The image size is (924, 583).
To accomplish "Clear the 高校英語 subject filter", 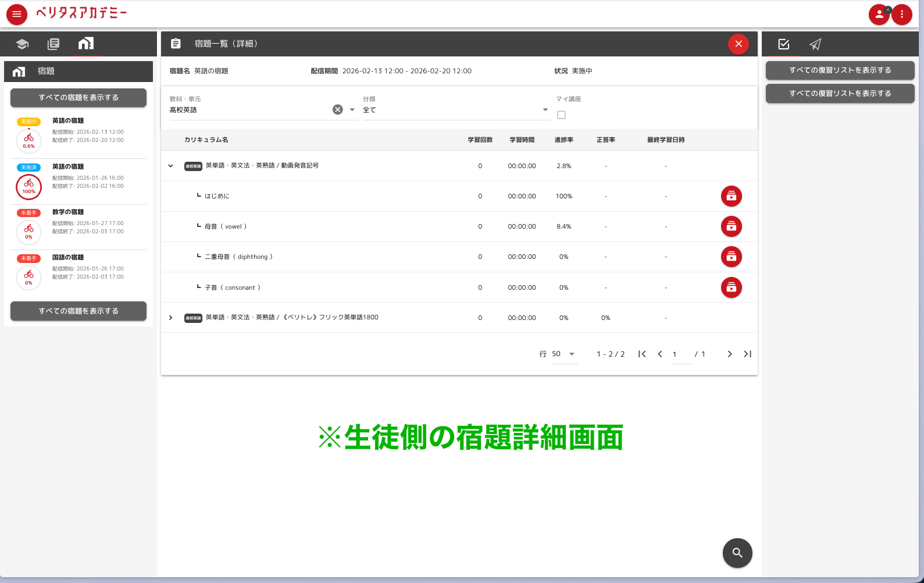I will (337, 110).
